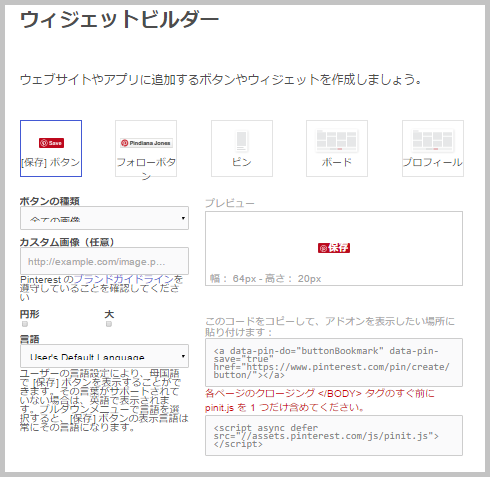The image size is (490, 477).
Task: Open the ボタンの種類 dropdown
Action: [104, 218]
